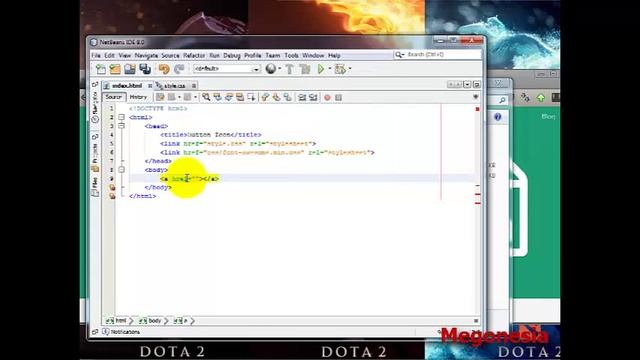Open the File menu
Viewport: 640px width, 360px height.
96,56
